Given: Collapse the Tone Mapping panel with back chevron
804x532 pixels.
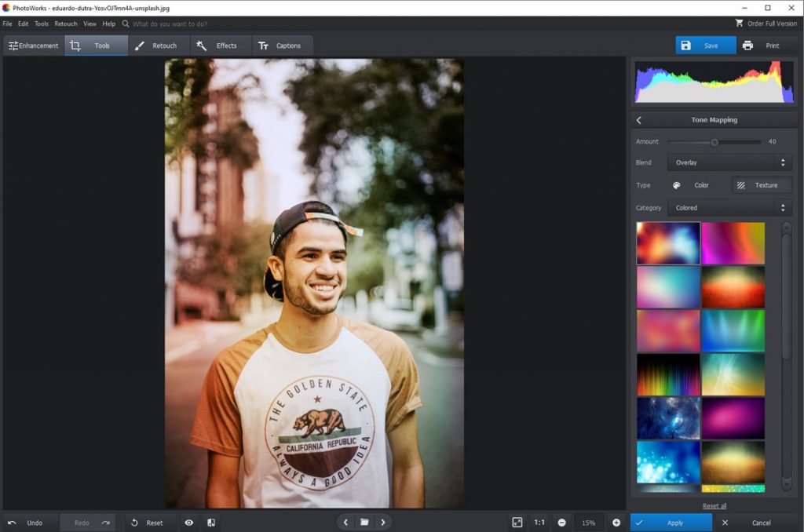Looking at the screenshot, I should tap(638, 119).
